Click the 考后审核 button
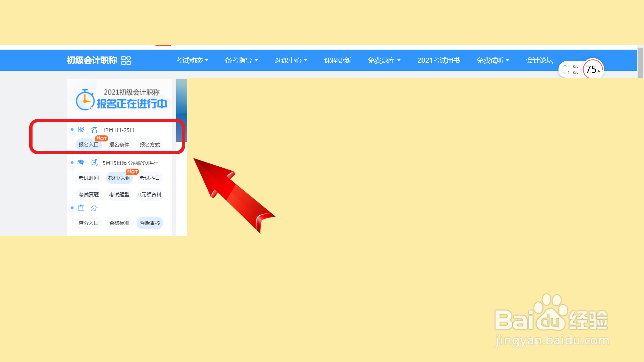Viewport: 644px width, 362px height. [x=150, y=223]
